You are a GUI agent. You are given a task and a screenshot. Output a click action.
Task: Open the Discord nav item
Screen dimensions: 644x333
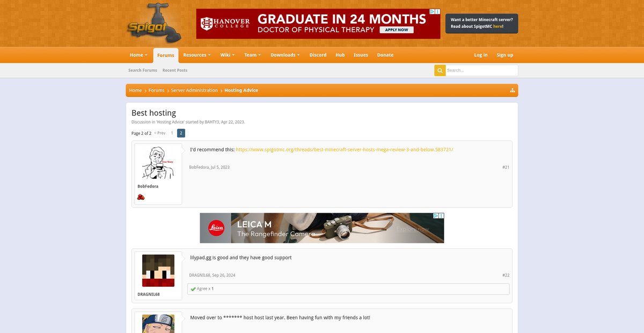pos(318,55)
